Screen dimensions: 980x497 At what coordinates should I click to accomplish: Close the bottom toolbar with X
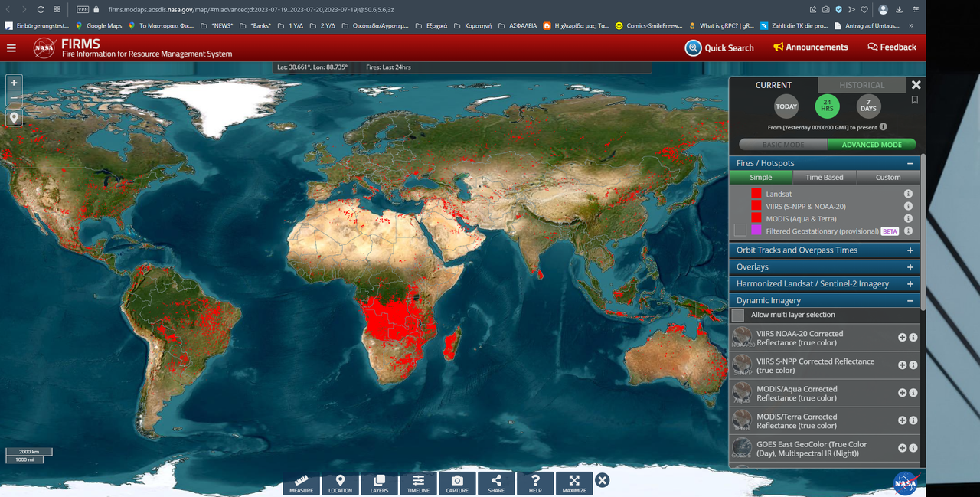tap(603, 480)
